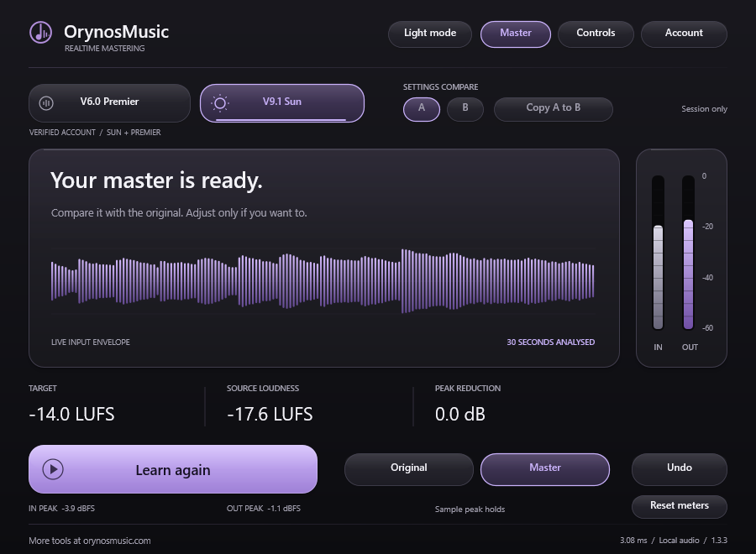
Task: Choose settings slot B
Action: point(465,109)
